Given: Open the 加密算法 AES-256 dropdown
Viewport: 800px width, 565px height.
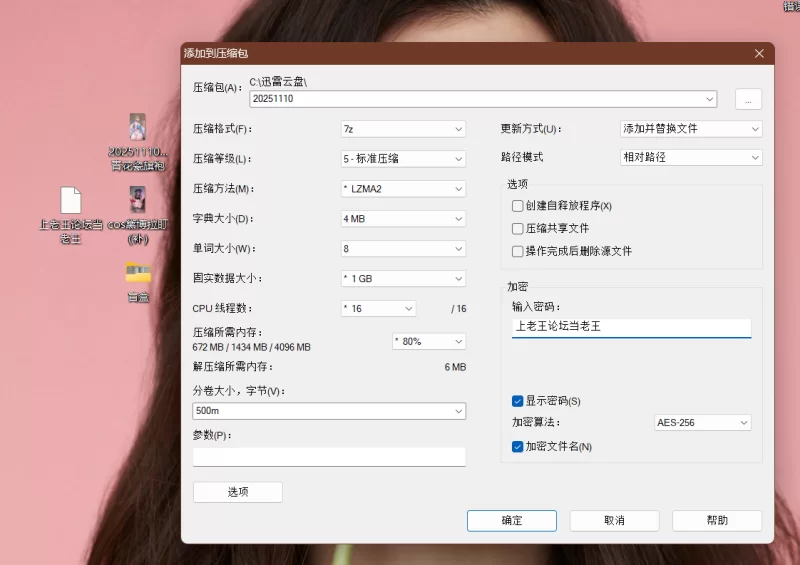Looking at the screenshot, I should [702, 423].
